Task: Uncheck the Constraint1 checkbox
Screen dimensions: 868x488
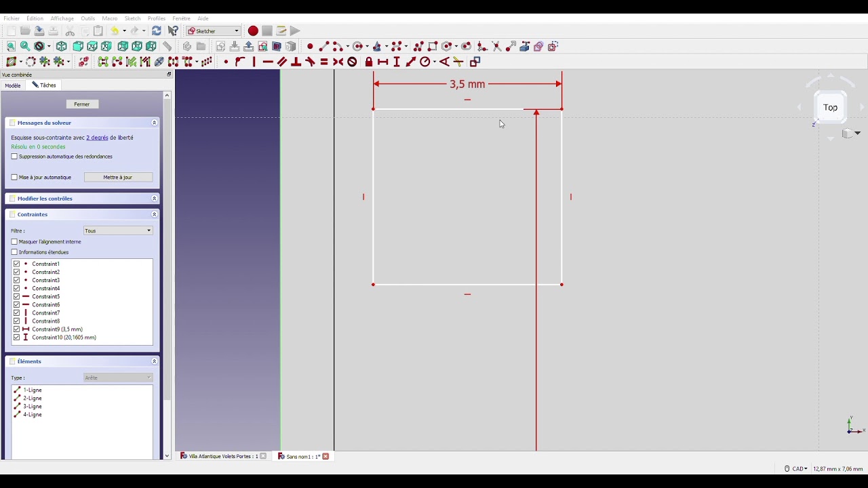Action: pyautogui.click(x=17, y=264)
